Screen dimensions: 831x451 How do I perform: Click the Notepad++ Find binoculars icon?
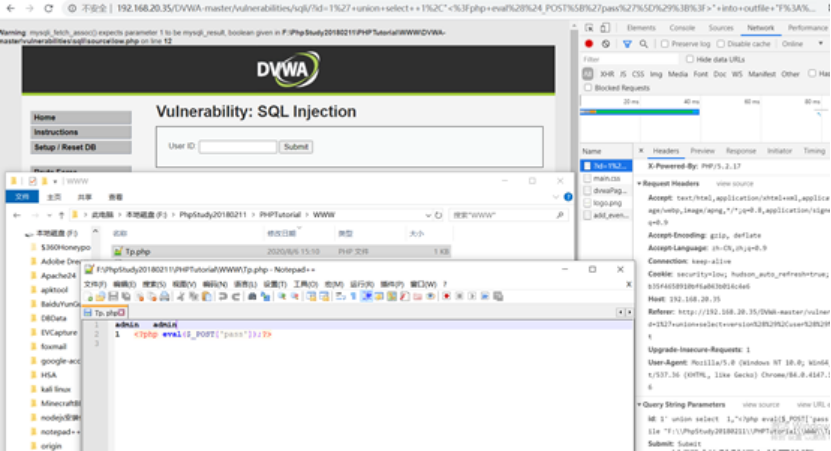[x=252, y=297]
